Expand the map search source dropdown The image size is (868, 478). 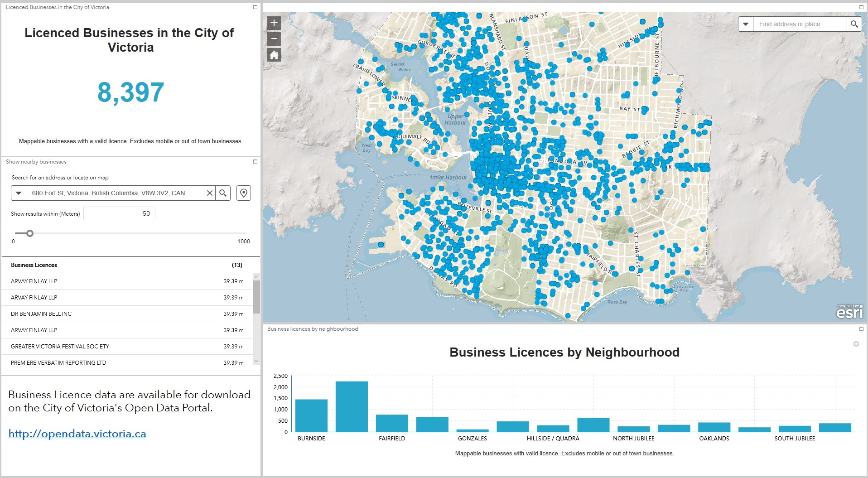pyautogui.click(x=746, y=24)
